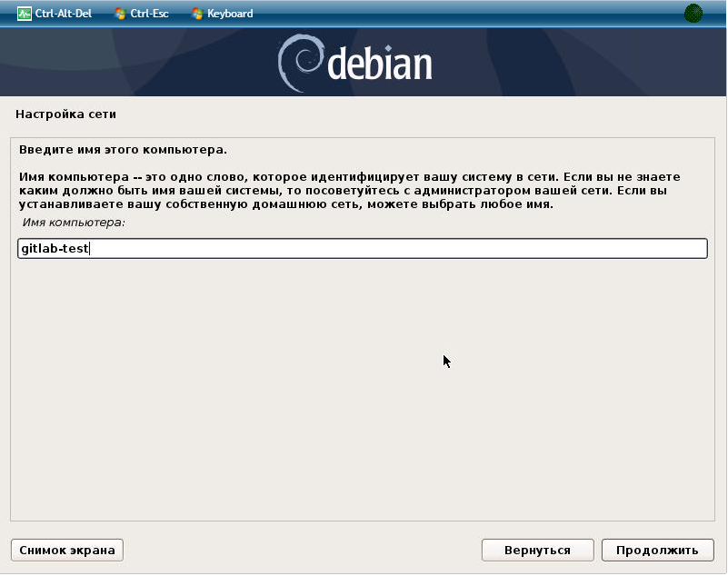The width and height of the screenshot is (728, 576).
Task: Click the Введите имя этого компьютера prompt
Action: click(123, 150)
